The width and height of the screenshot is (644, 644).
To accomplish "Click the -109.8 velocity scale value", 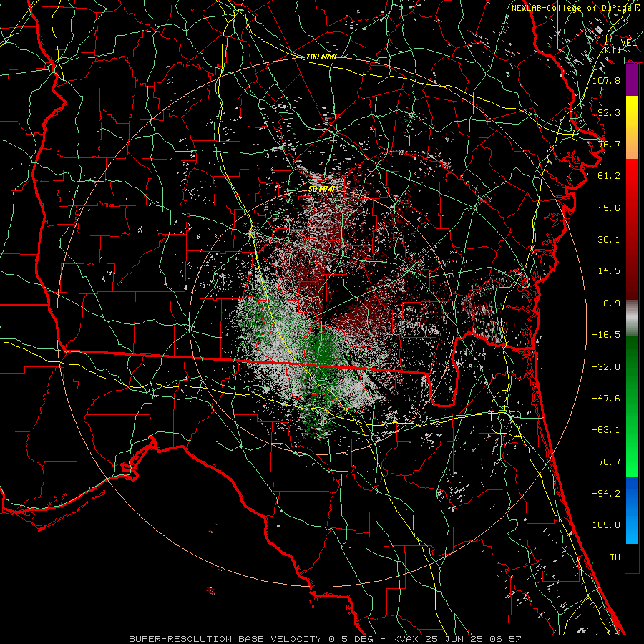I will pyautogui.click(x=603, y=525).
